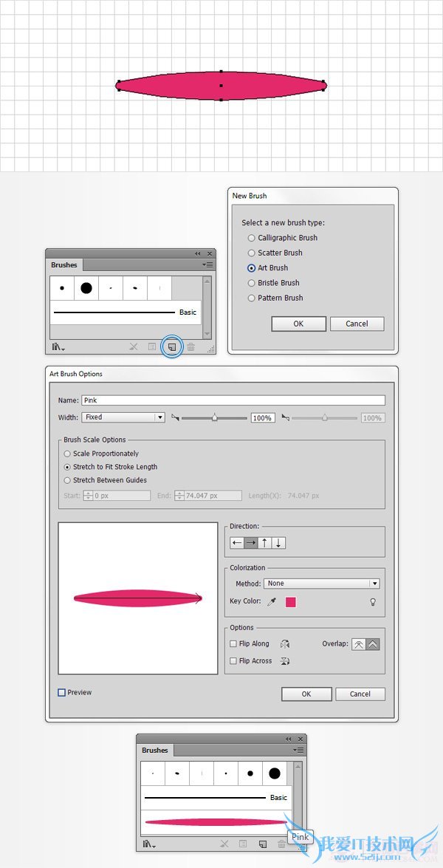
Task: Click New Brush icon in Basic-only Brushes panel
Action: point(171,347)
